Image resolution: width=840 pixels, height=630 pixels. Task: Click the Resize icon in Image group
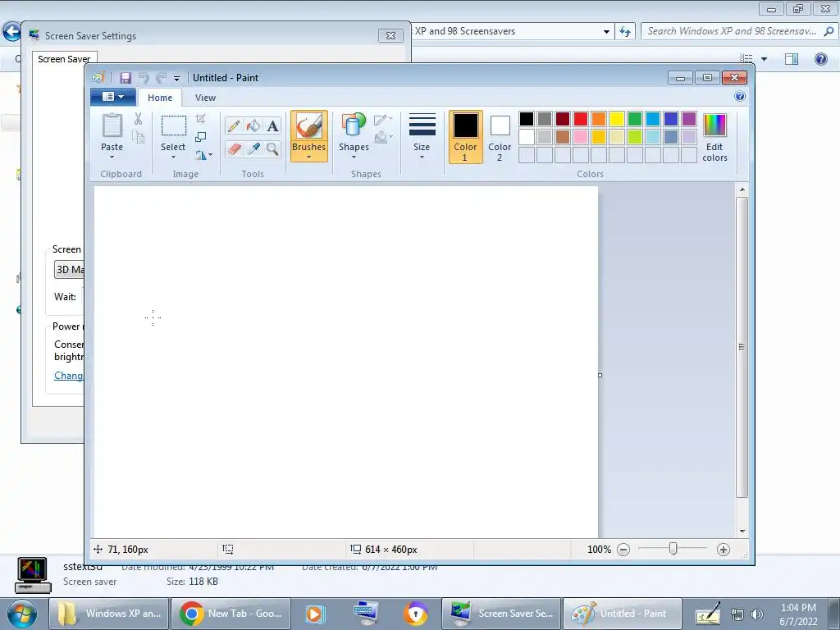pos(201,137)
